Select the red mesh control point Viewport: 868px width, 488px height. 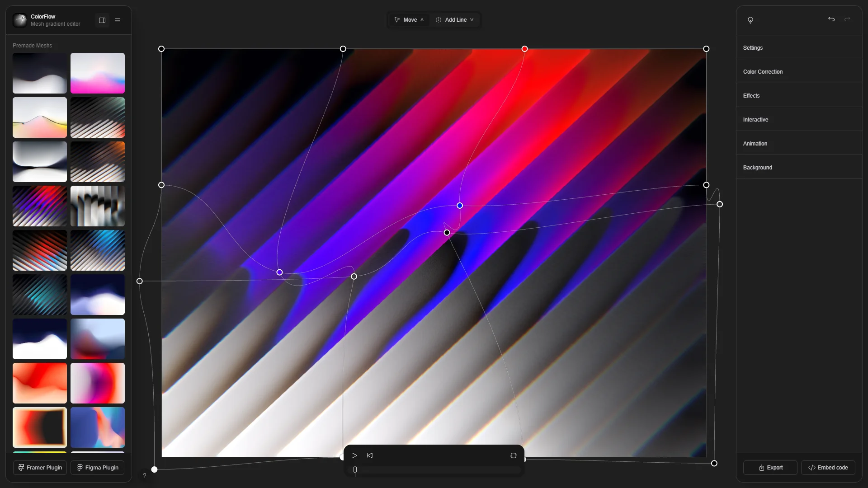tap(524, 49)
